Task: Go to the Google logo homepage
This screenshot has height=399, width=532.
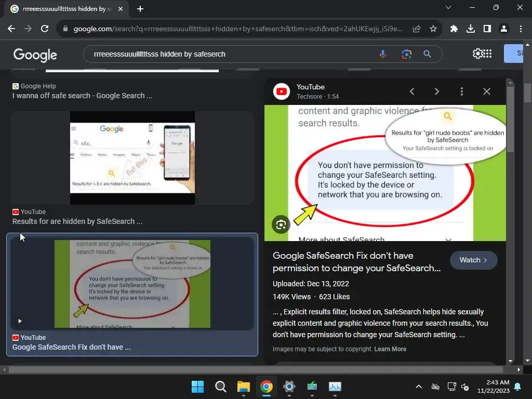Action: click(x=35, y=54)
